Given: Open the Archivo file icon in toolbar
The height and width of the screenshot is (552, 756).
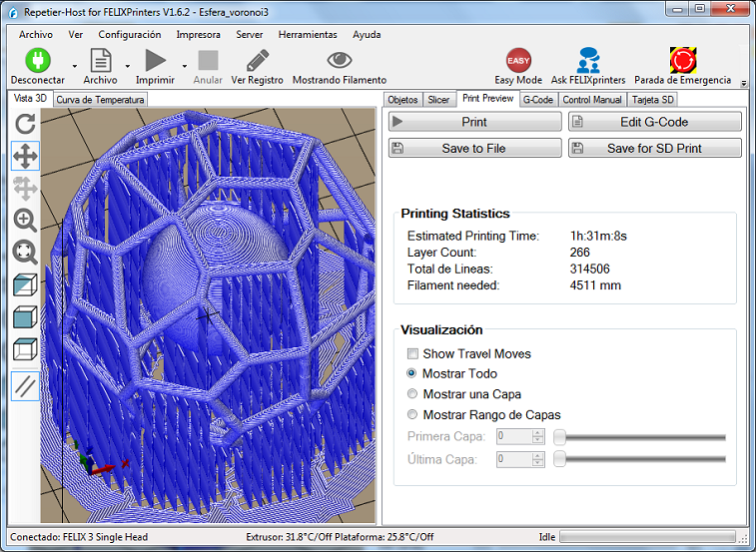Looking at the screenshot, I should pos(100,60).
